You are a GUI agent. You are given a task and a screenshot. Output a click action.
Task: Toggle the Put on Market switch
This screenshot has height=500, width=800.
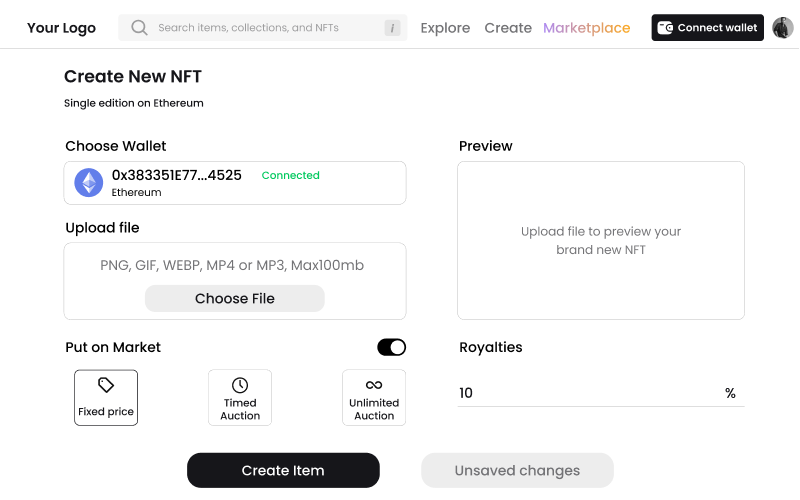click(x=391, y=347)
